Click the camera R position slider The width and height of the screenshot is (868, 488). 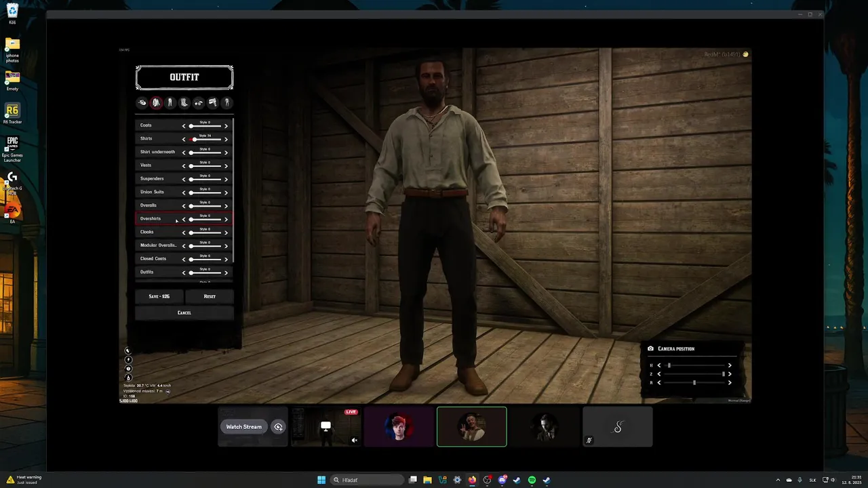pos(694,383)
